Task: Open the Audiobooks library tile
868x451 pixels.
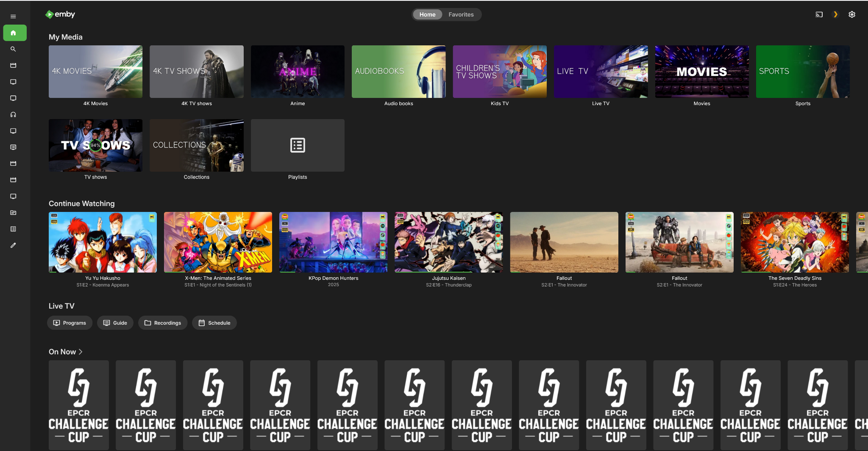Action: 398,71
